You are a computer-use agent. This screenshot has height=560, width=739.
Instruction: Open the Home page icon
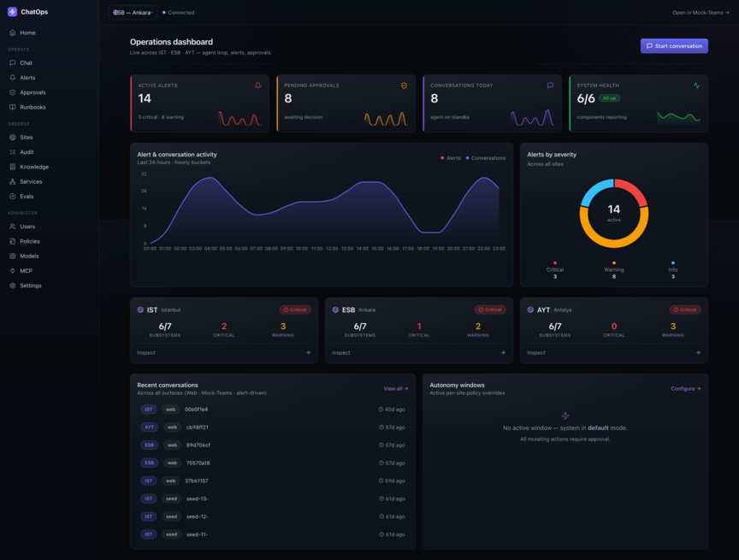13,33
